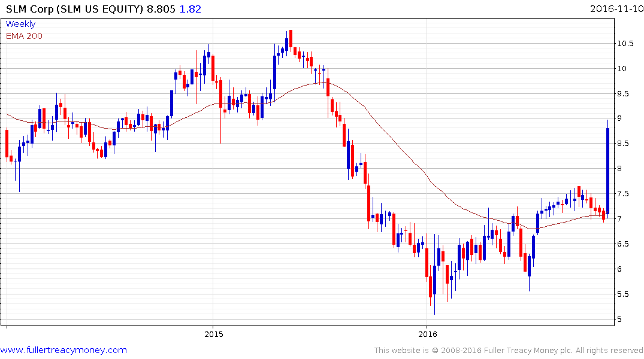Click the 5.5 price axis label

(x=623, y=294)
